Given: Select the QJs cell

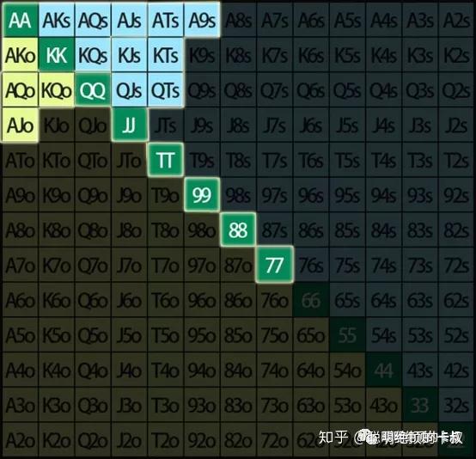Looking at the screenshot, I should 130,90.
